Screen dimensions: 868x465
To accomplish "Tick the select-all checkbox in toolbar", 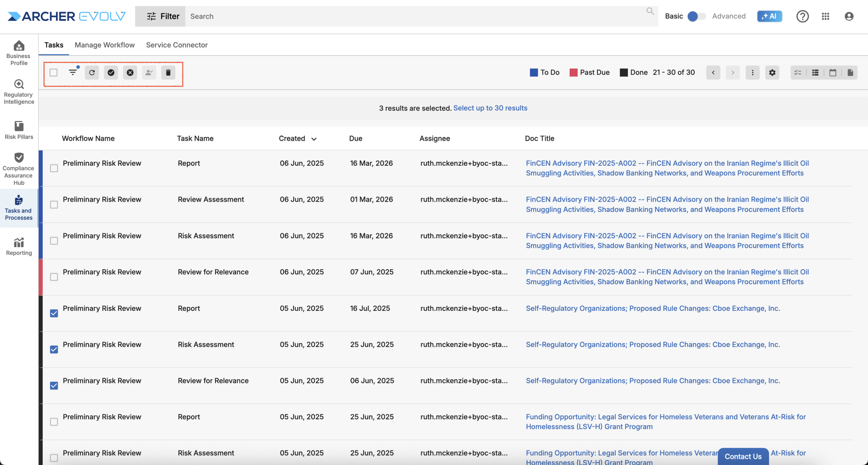I will pos(54,73).
